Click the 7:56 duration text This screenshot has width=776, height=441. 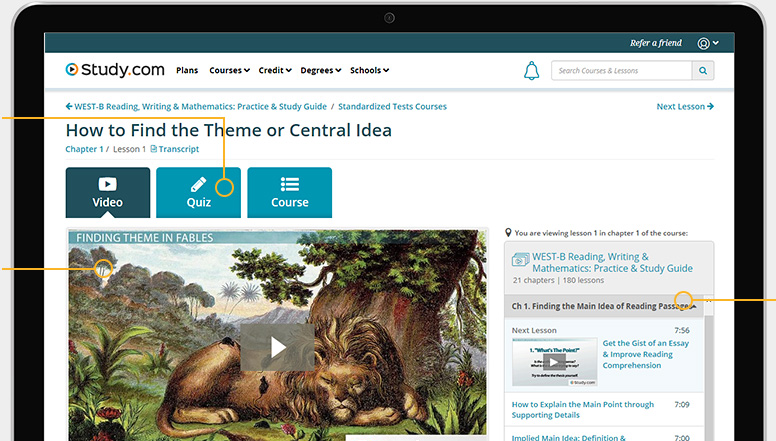[681, 330]
